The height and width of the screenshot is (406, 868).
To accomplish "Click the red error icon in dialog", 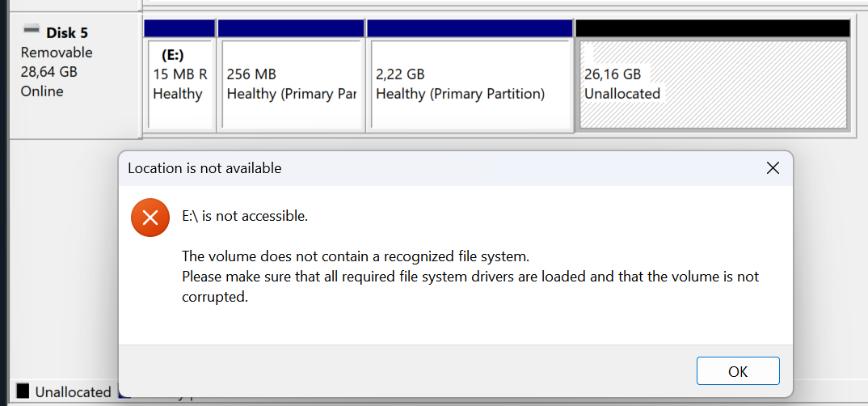I will [x=150, y=218].
